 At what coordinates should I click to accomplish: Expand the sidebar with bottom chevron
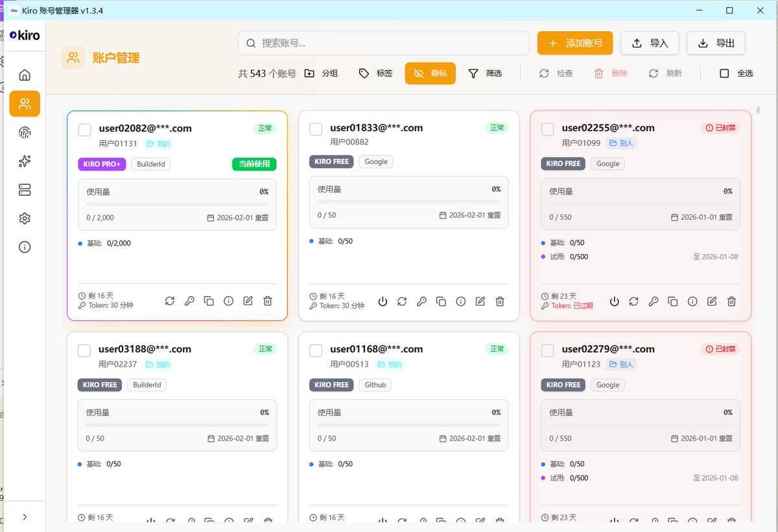25,516
